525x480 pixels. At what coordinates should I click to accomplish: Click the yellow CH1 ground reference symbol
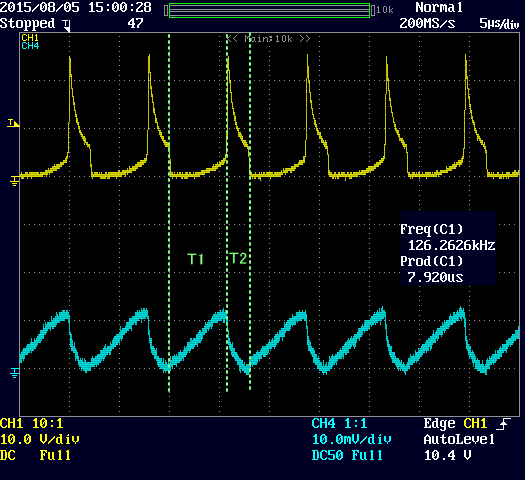(14, 181)
